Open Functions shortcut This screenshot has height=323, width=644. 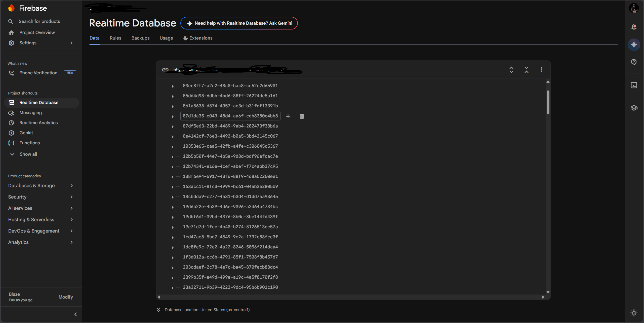pos(30,143)
